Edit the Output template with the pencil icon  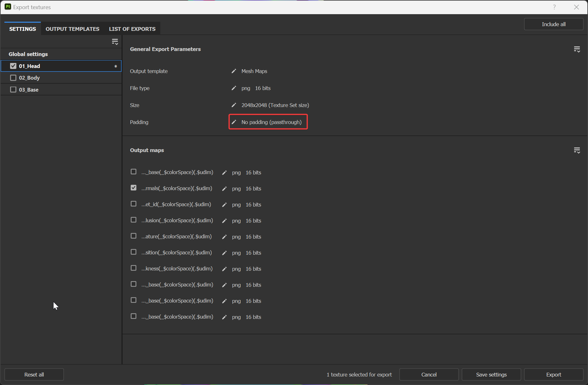click(x=234, y=71)
